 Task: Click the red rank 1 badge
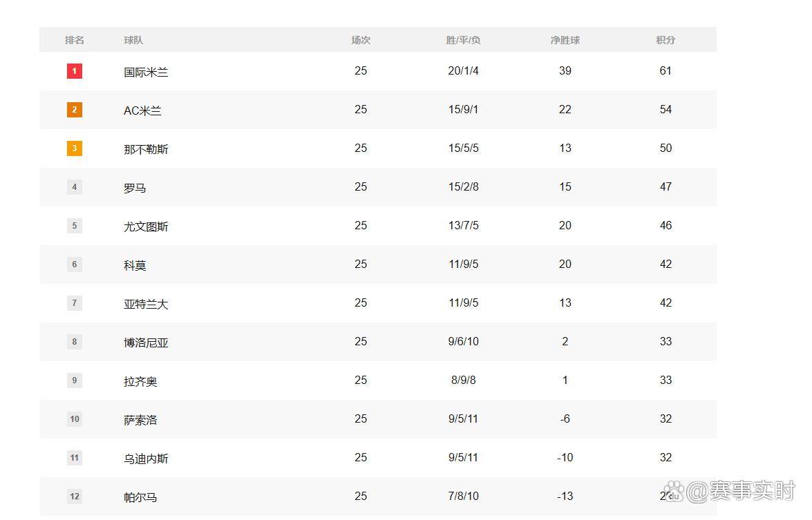click(75, 71)
